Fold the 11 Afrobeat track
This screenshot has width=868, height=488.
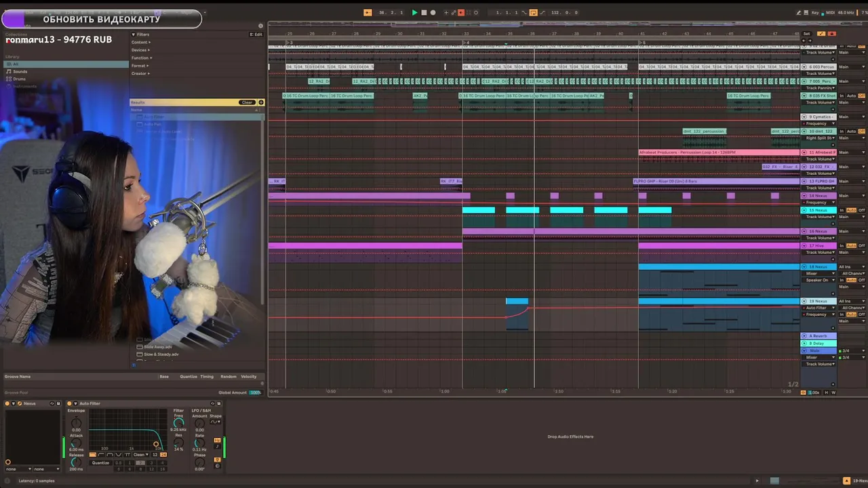click(804, 152)
